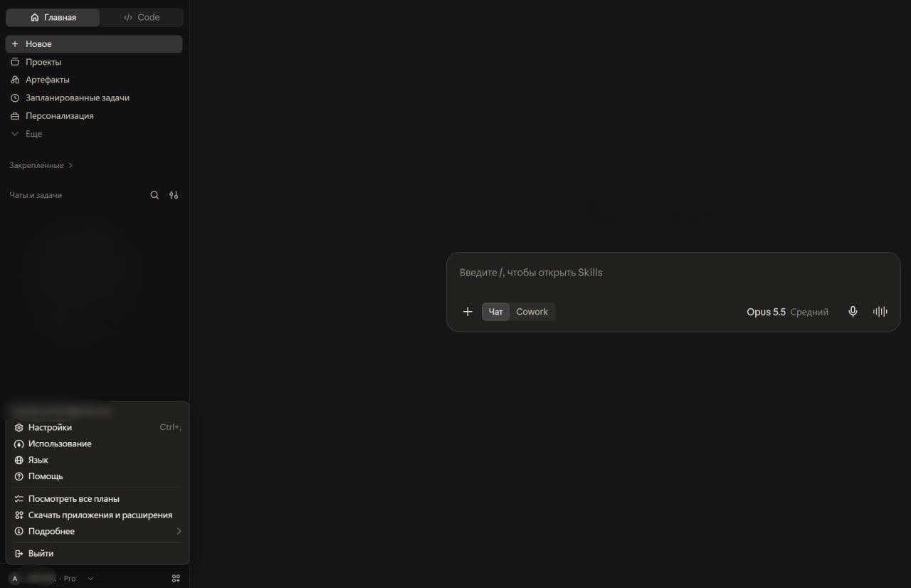The width and height of the screenshot is (911, 588).
Task: Open Запланированные задачи section
Action: (x=94, y=98)
